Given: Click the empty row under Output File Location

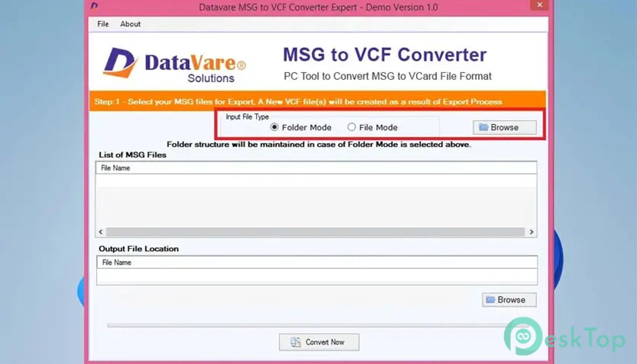Looking at the screenshot, I should (317, 276).
